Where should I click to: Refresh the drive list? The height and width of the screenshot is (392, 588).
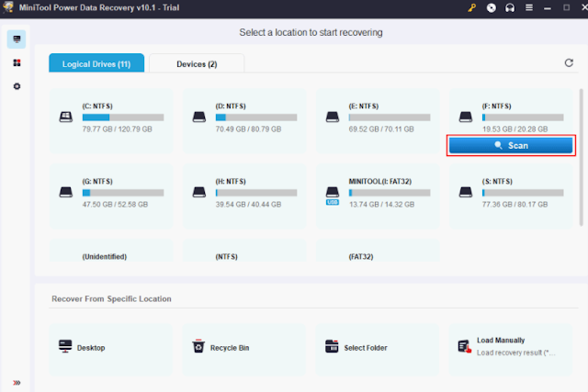point(569,63)
